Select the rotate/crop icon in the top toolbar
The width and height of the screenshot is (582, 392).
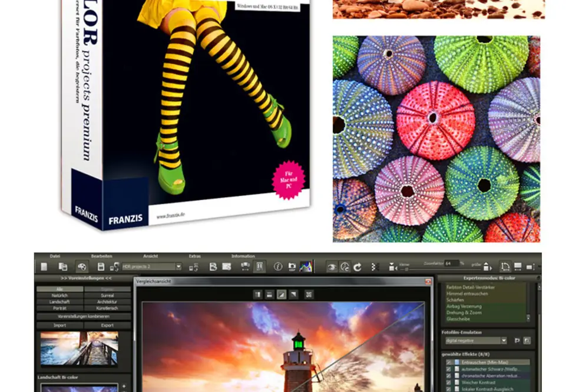pyautogui.click(x=505, y=267)
